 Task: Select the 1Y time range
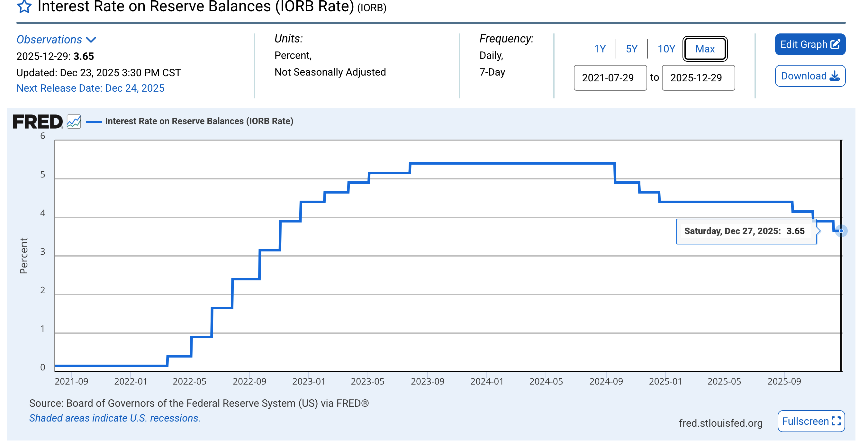click(600, 49)
